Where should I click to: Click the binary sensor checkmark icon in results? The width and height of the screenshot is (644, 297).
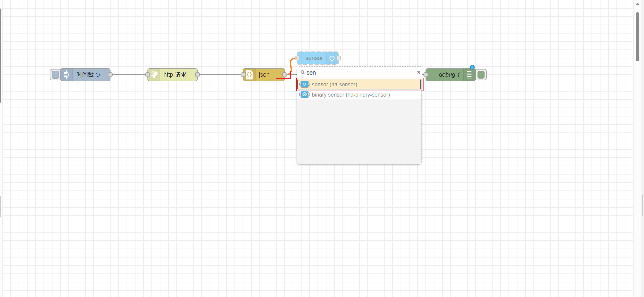(x=305, y=95)
